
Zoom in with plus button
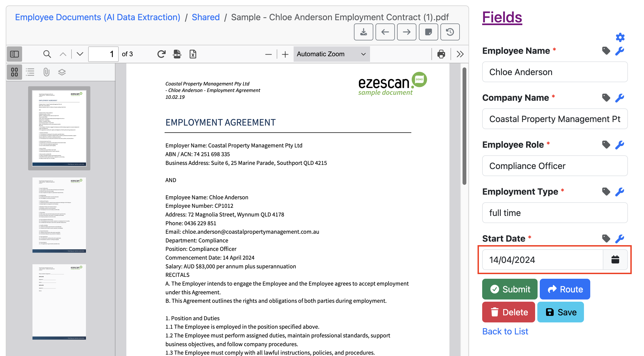click(285, 54)
